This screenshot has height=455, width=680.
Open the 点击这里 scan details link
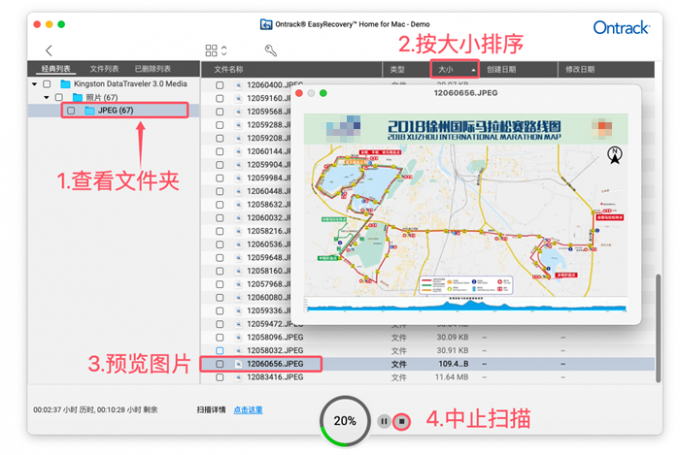click(x=248, y=410)
